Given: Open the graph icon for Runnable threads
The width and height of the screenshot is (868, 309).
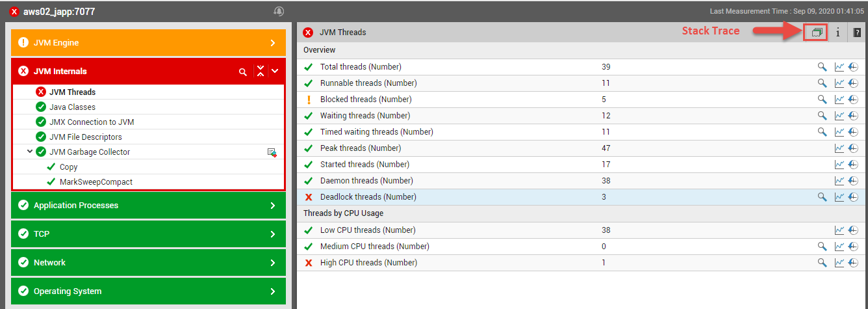Looking at the screenshot, I should click(839, 83).
